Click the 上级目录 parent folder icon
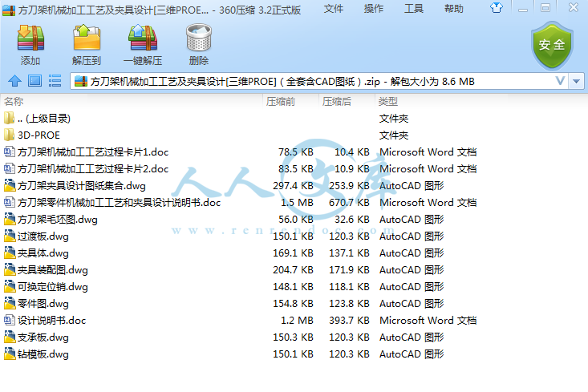 pos(9,118)
